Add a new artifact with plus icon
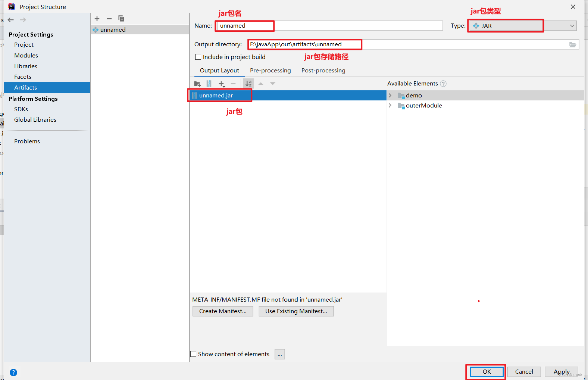 tap(97, 19)
